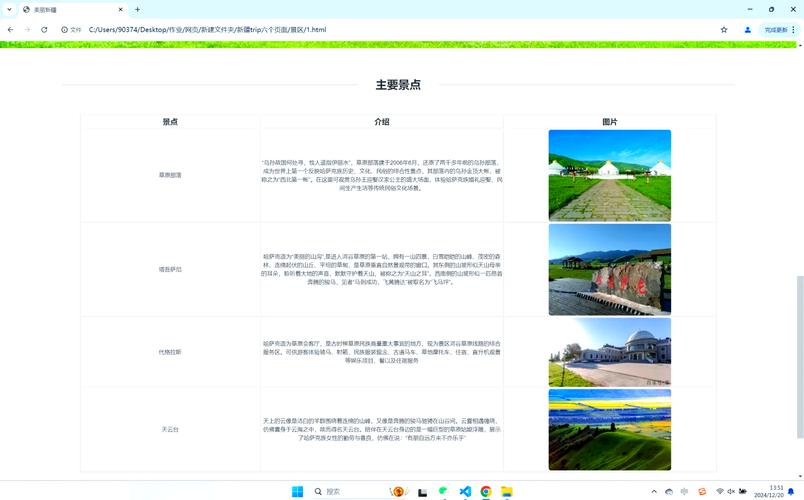Launch Visual Studio Code from taskbar
The width and height of the screenshot is (804, 500).
465,491
